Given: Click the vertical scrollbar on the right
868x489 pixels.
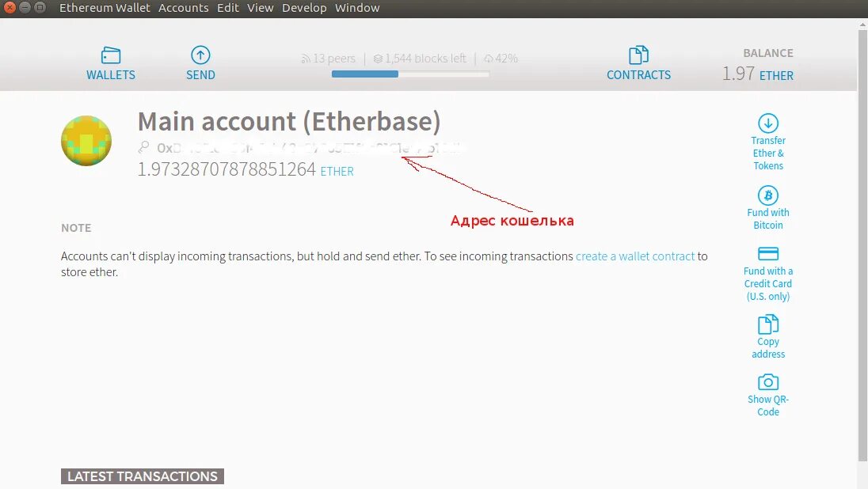Looking at the screenshot, I should pos(862,244).
